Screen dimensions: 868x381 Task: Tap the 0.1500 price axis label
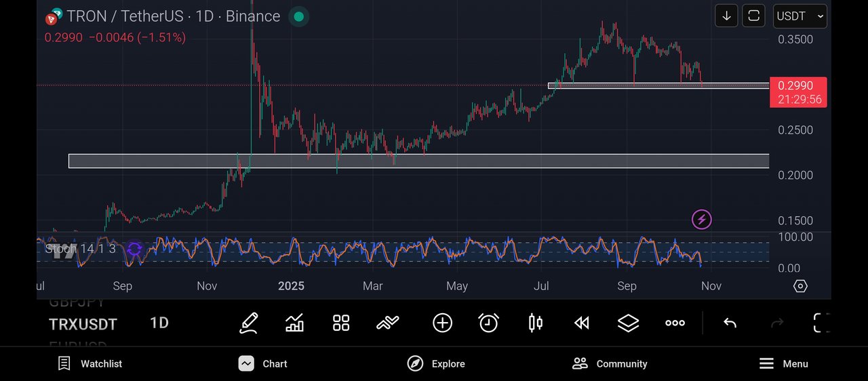[x=795, y=220]
